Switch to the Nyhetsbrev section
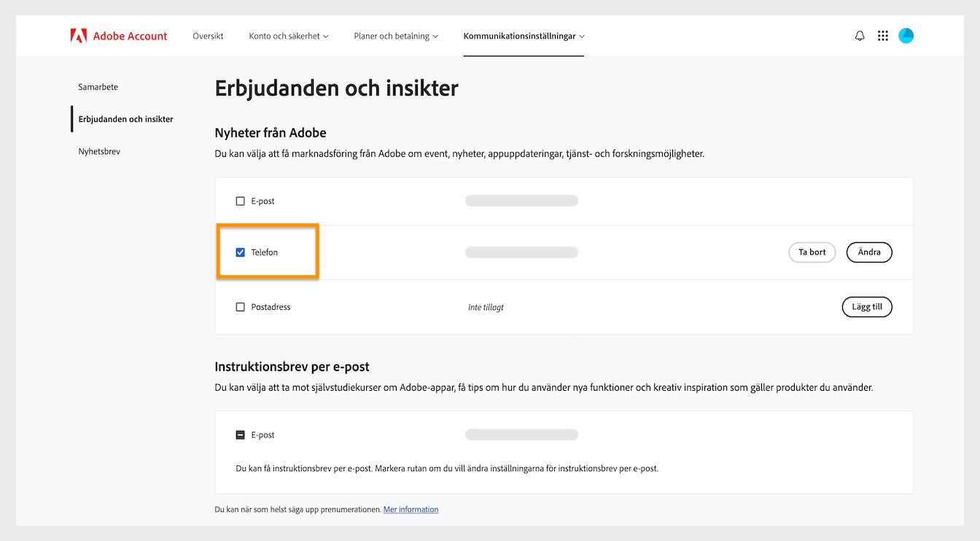This screenshot has height=541, width=980. [99, 151]
